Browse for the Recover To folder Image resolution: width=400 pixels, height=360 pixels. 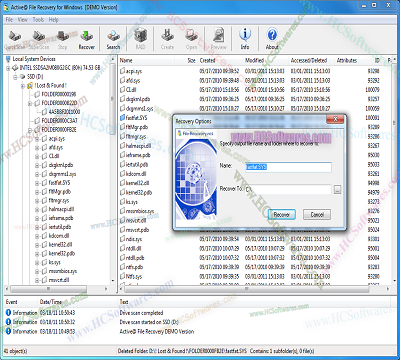pyautogui.click(x=337, y=190)
